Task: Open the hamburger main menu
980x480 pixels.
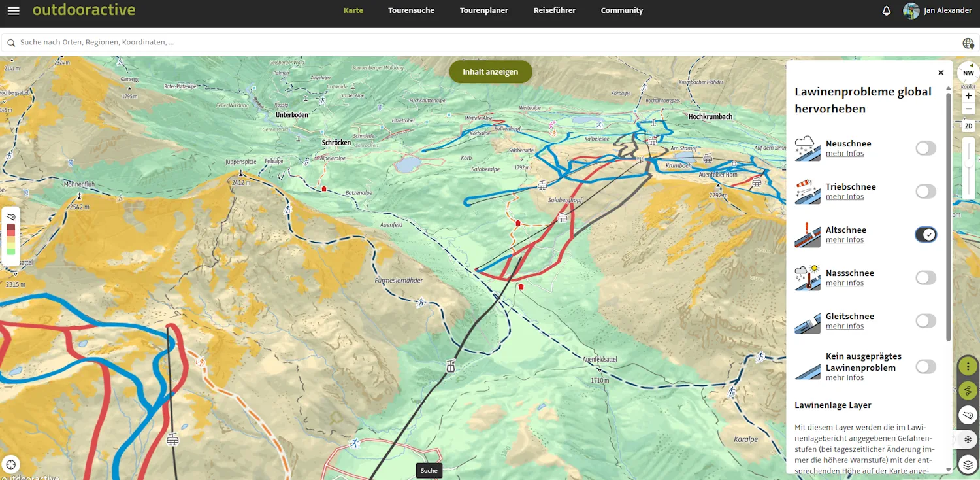Action: tap(13, 10)
